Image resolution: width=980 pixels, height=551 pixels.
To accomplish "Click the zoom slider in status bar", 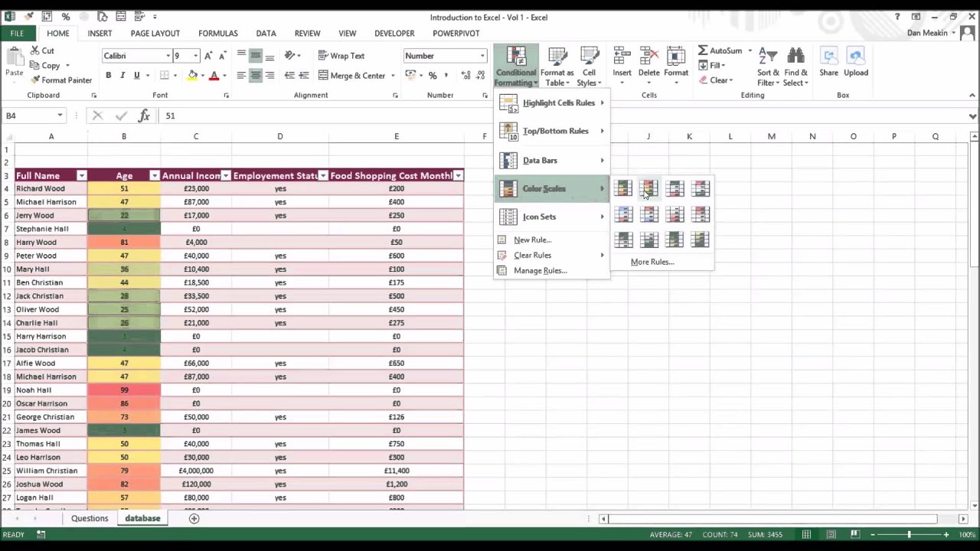I will (909, 535).
